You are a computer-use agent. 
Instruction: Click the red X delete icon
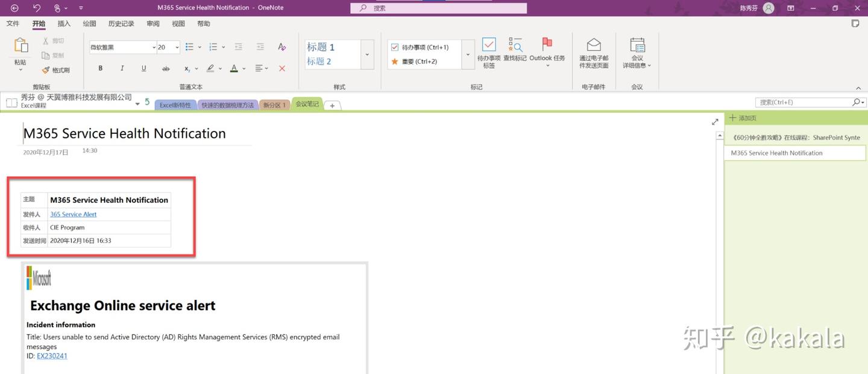pyautogui.click(x=282, y=69)
